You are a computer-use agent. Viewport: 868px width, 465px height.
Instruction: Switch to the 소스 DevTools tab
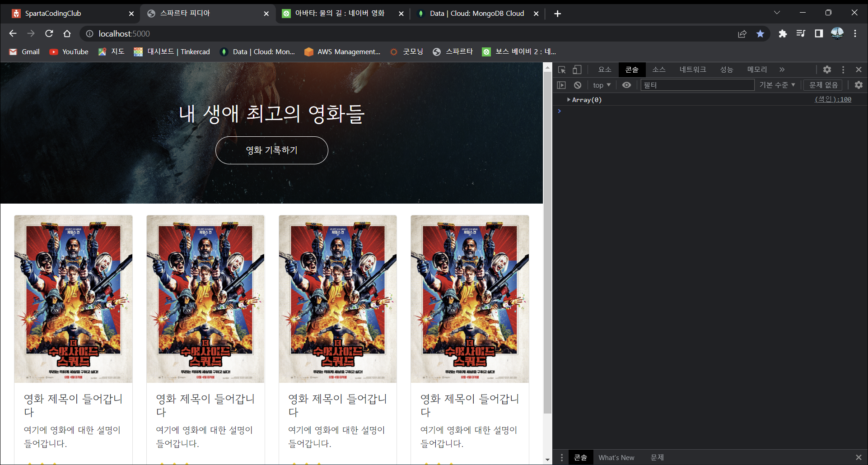click(659, 70)
